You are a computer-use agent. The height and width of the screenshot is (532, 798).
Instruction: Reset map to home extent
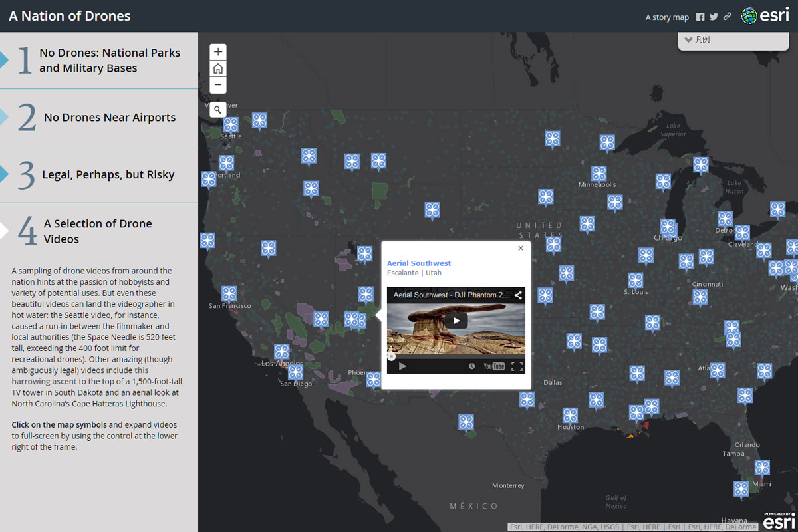pyautogui.click(x=218, y=68)
